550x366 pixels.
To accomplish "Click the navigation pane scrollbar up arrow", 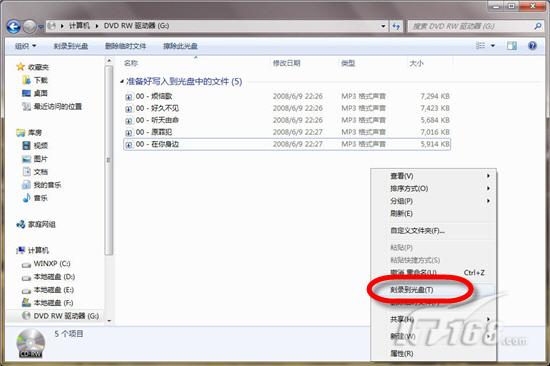I will pyautogui.click(x=109, y=61).
